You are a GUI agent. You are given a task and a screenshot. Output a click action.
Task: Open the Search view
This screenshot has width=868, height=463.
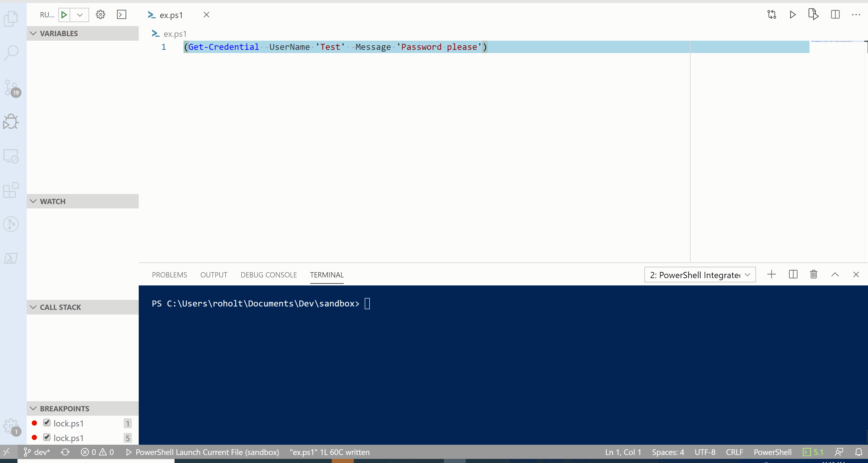coord(11,53)
